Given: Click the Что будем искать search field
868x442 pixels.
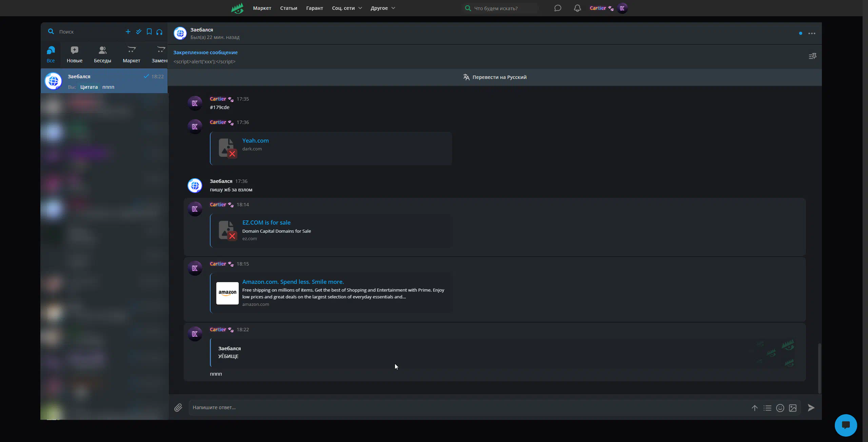Looking at the screenshot, I should pyautogui.click(x=500, y=8).
